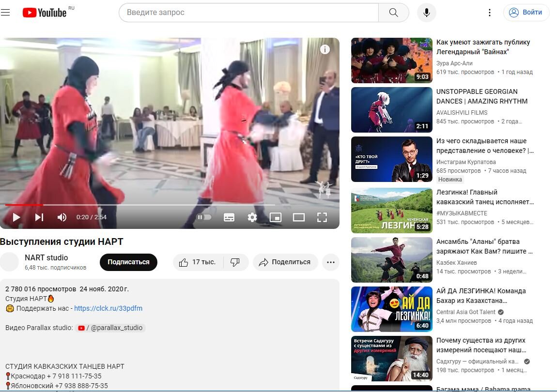Open the clck.ru support link

pyautogui.click(x=108, y=308)
